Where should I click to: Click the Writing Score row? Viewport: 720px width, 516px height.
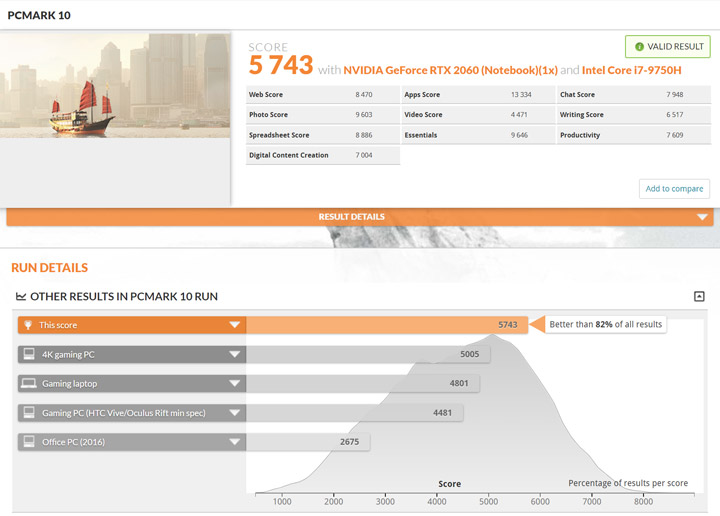634,115
